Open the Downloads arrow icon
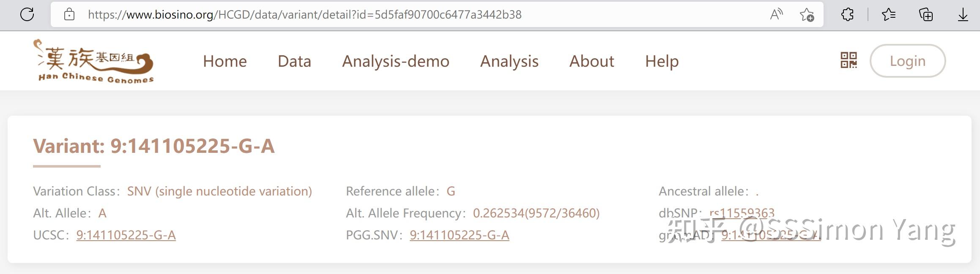The width and height of the screenshot is (980, 274). point(963,15)
